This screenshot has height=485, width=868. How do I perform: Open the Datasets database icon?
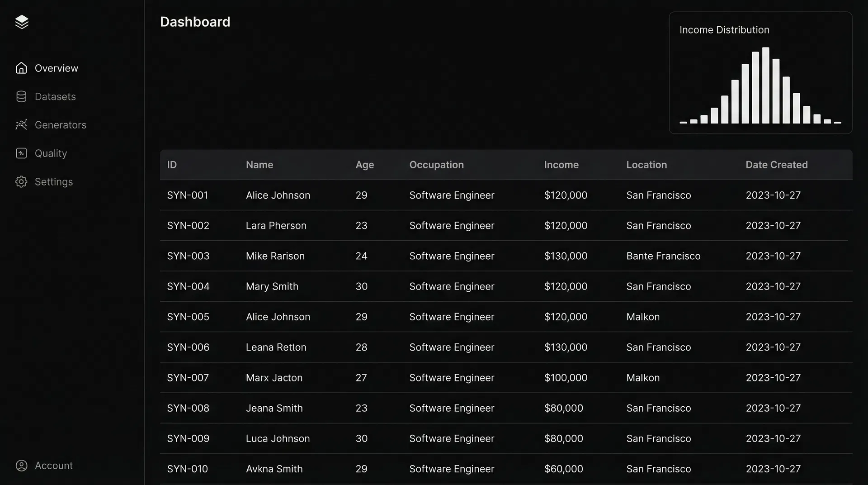tap(21, 96)
